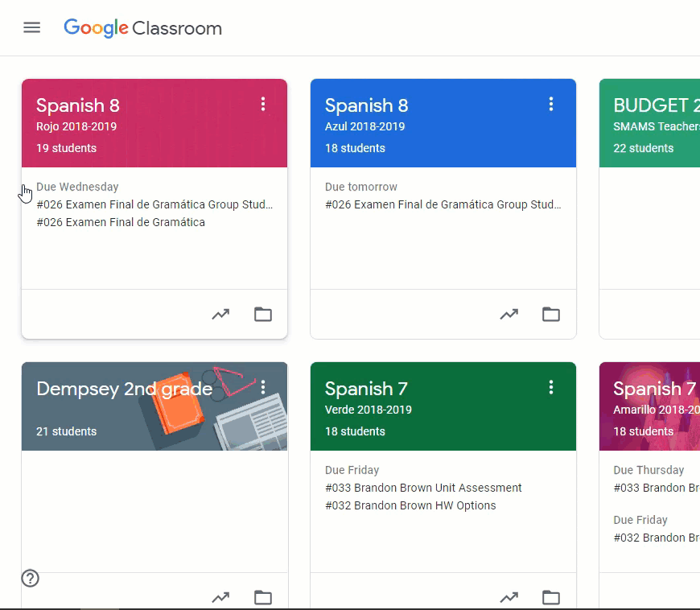Open the Spanish 8 Azul class title
This screenshot has height=610, width=700.
click(367, 106)
